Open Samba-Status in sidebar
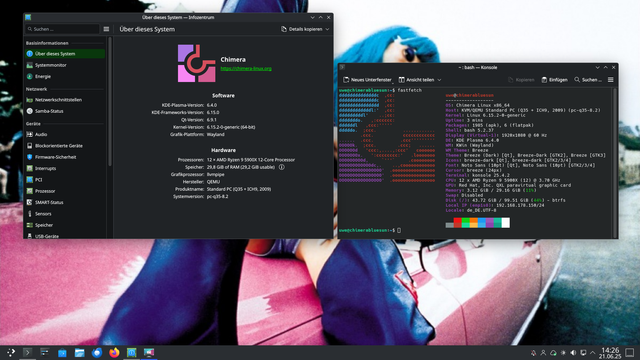The width and height of the screenshot is (640, 360). click(65, 111)
